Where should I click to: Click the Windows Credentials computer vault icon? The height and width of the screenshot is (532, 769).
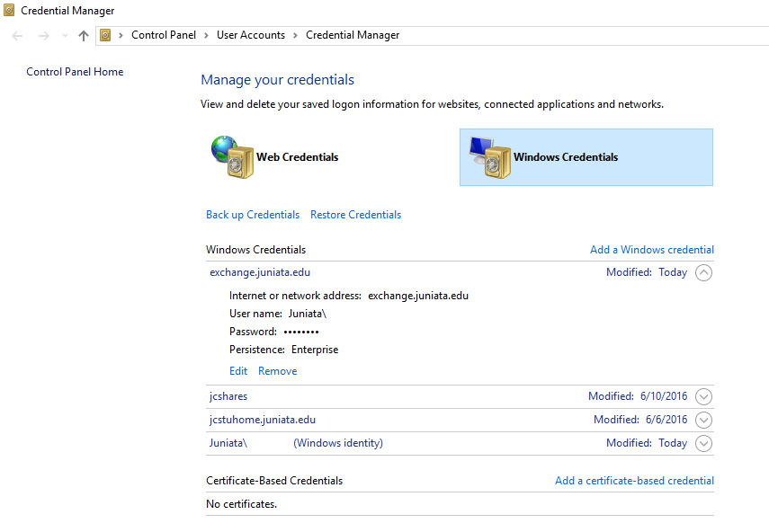point(490,156)
